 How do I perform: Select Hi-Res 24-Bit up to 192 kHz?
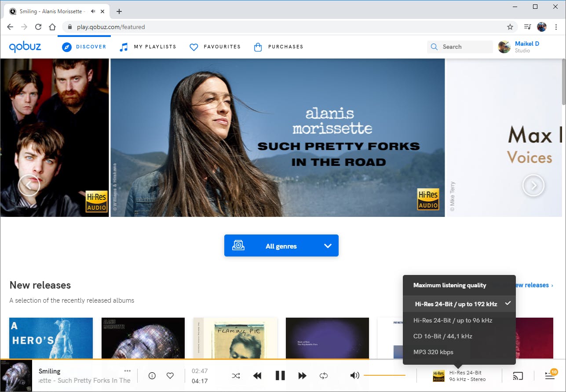(459, 304)
